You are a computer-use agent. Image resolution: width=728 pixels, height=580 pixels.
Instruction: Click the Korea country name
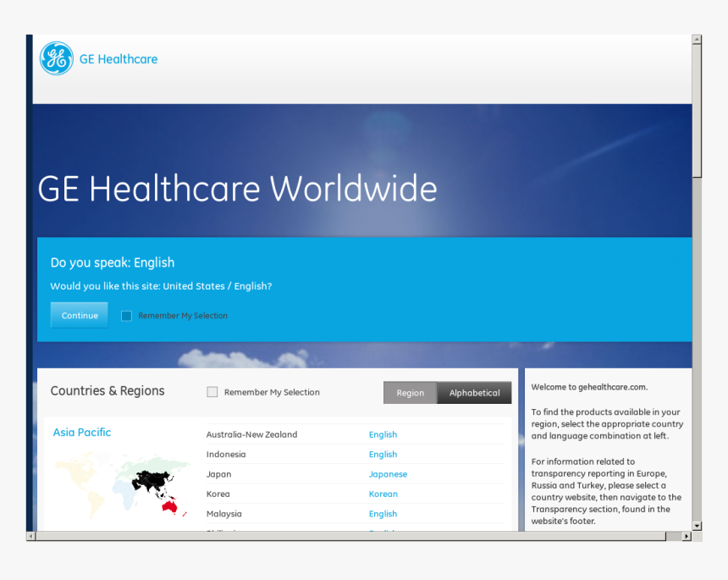click(x=218, y=494)
